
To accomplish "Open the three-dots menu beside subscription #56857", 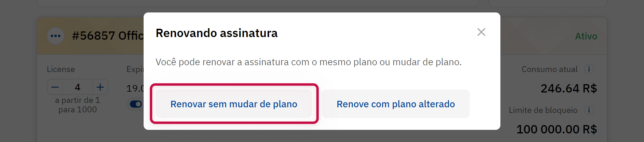I will pos(56,36).
